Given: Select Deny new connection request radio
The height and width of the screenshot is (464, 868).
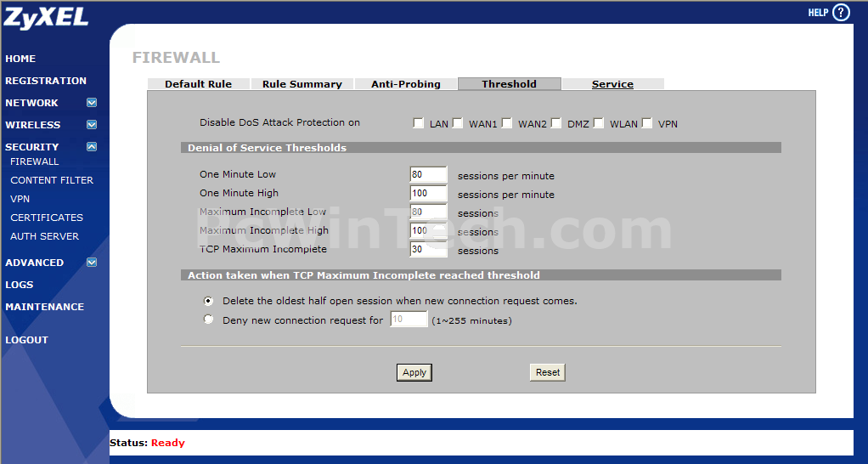Looking at the screenshot, I should pos(208,320).
